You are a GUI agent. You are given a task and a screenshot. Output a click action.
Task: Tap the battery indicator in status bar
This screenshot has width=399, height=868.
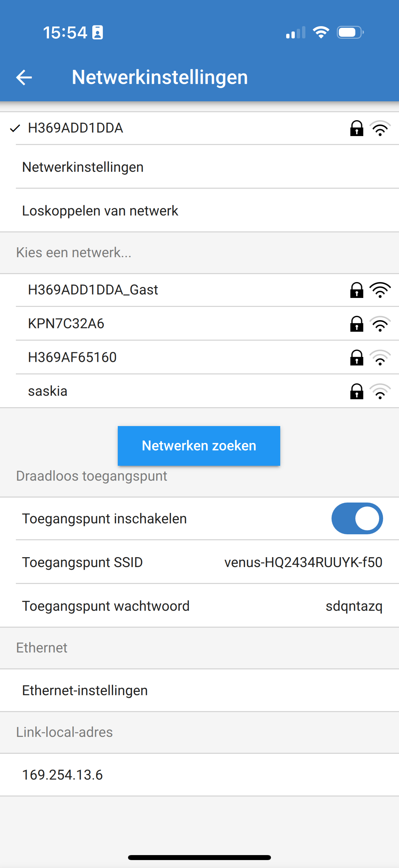[350, 32]
